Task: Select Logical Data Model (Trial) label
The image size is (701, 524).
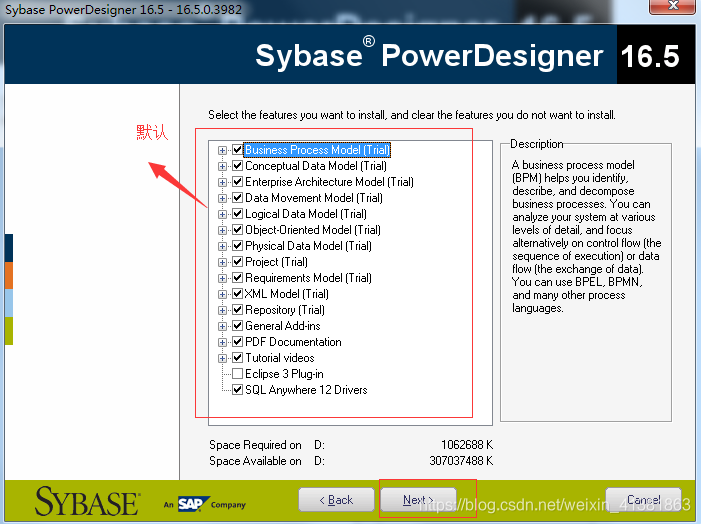Action: click(306, 214)
